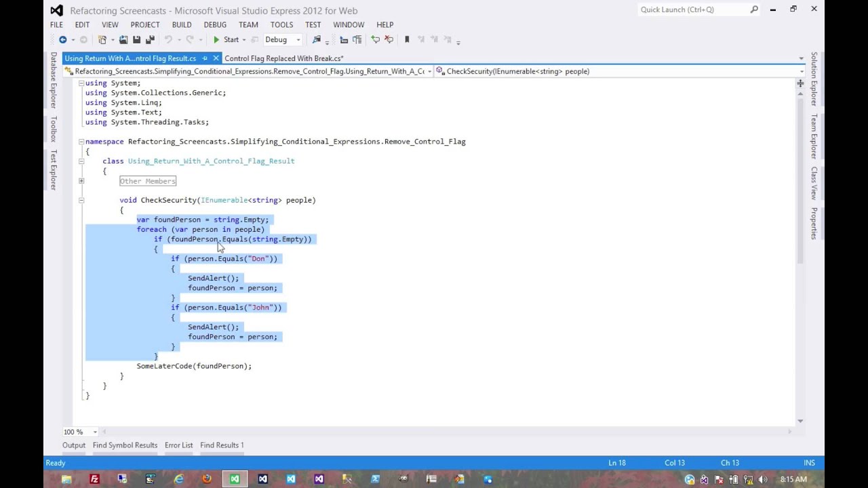Click the Save toolbar icon
The width and height of the screenshot is (868, 488).
pyautogui.click(x=136, y=40)
